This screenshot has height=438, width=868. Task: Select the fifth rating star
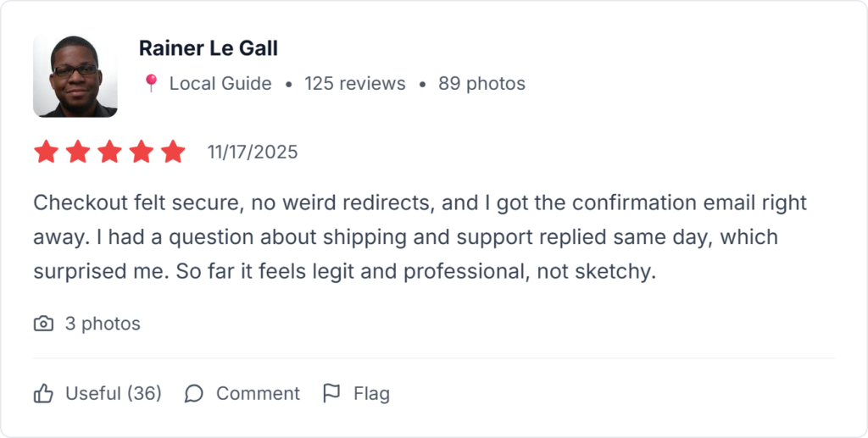point(173,152)
